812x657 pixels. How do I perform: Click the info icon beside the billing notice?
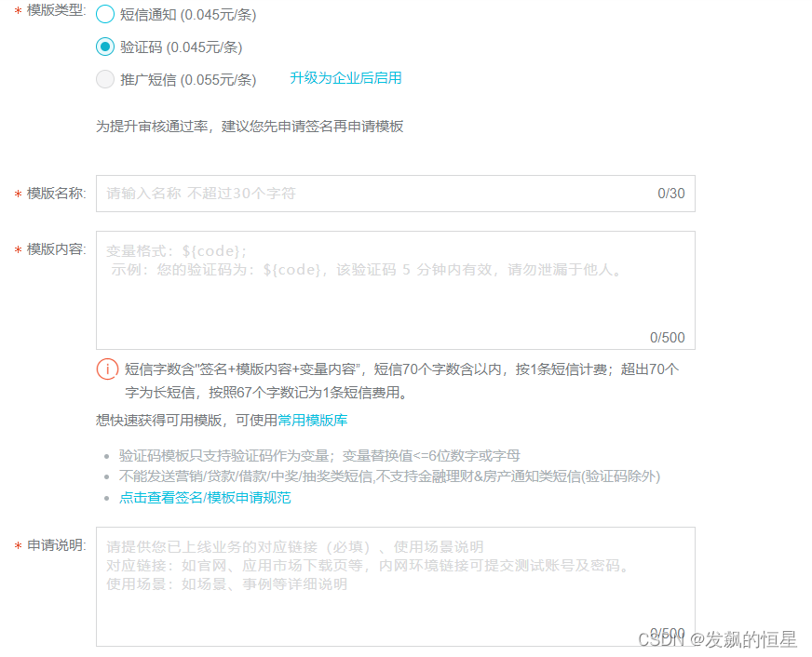pos(109,369)
